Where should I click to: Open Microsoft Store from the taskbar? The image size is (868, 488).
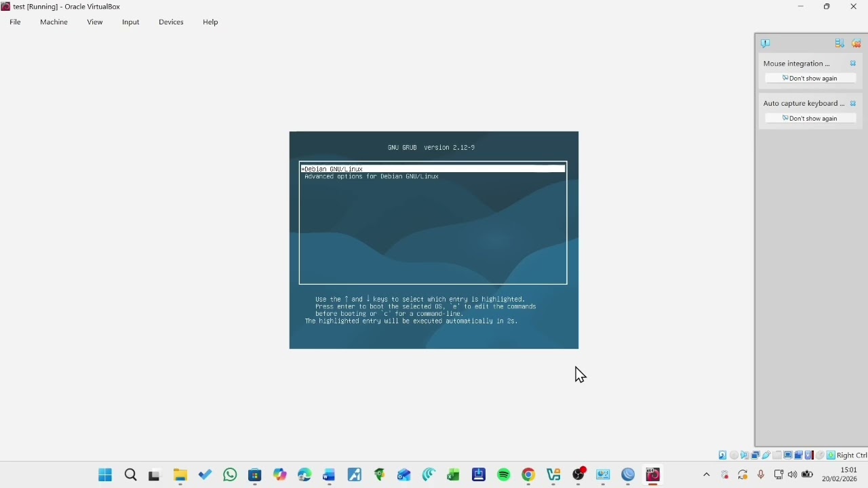click(x=255, y=475)
